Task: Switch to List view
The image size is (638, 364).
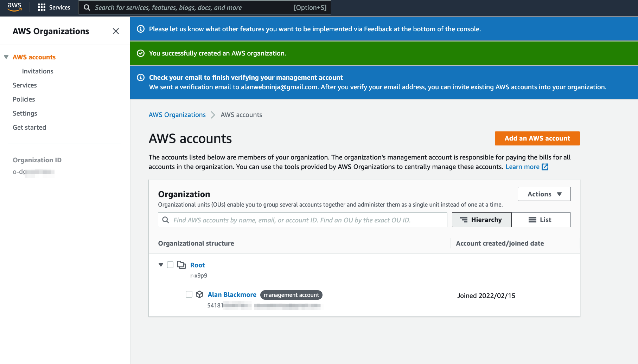Action: pos(541,220)
